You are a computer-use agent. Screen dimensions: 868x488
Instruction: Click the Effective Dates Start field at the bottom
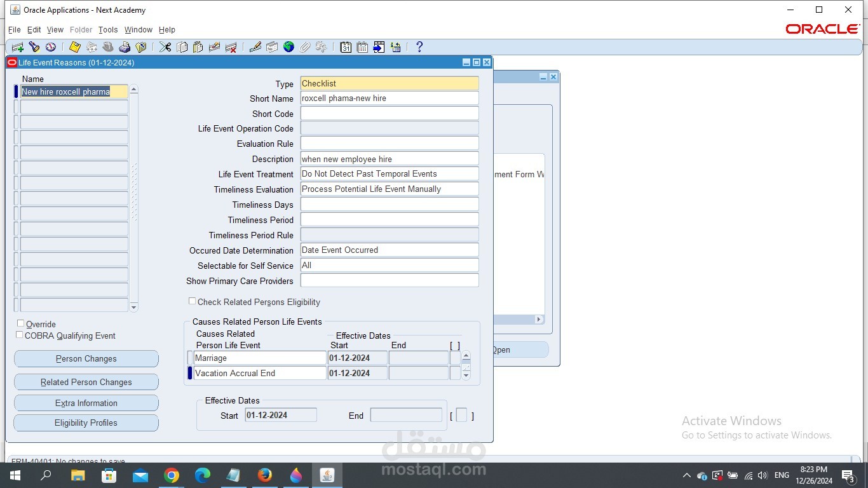(281, 416)
